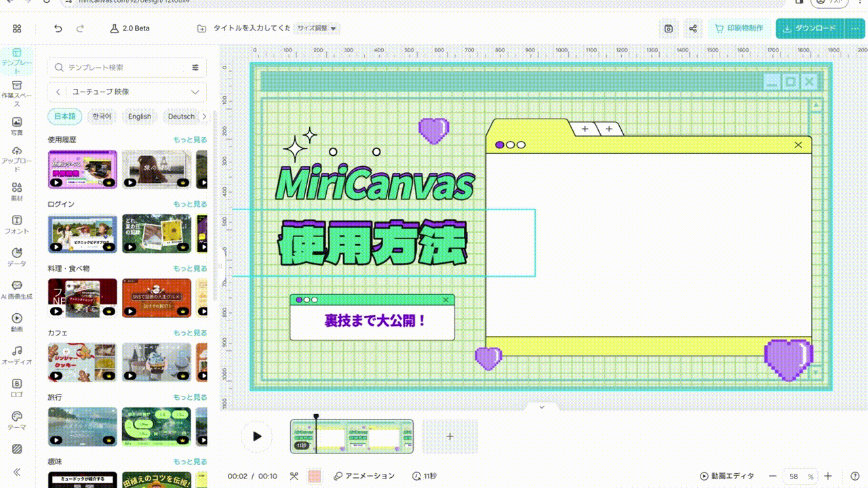Click もっと見る for 趣味

pos(190,462)
